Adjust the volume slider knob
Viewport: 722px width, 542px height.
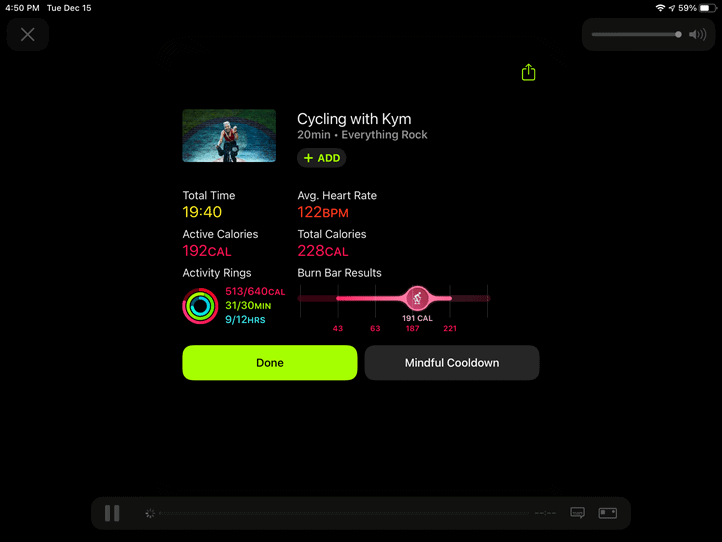pyautogui.click(x=678, y=35)
